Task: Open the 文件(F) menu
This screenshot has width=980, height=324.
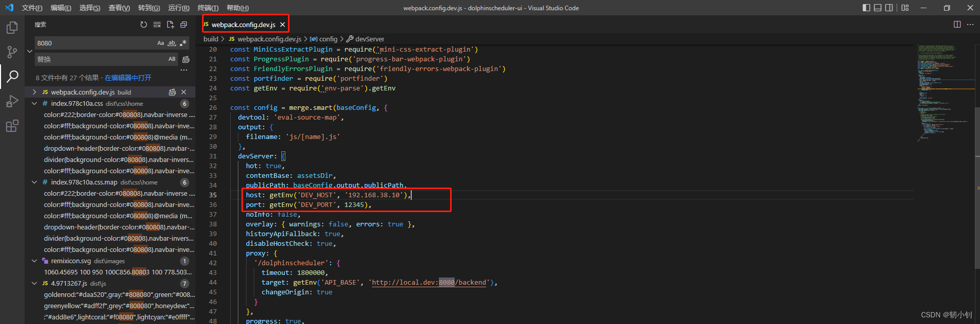Action: point(32,8)
